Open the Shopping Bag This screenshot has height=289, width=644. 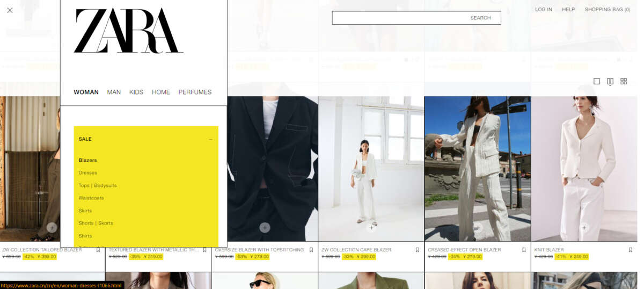click(x=607, y=10)
